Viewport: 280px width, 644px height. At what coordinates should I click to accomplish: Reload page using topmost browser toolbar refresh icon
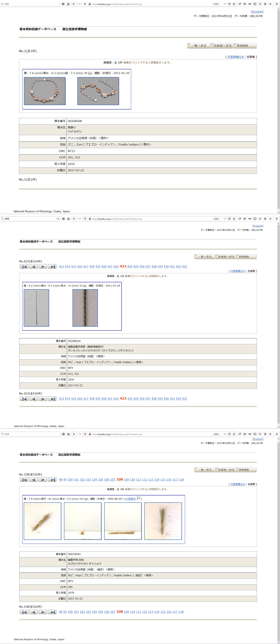point(239,4)
